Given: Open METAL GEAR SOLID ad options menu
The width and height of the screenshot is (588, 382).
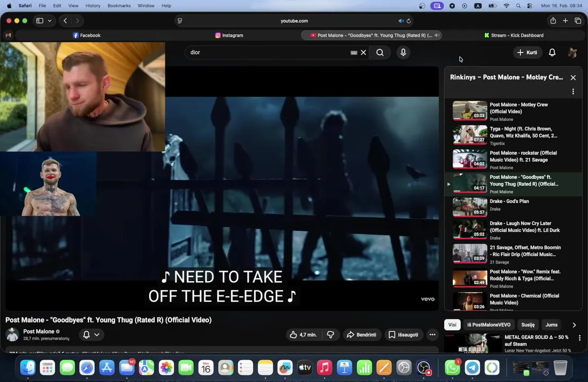Looking at the screenshot, I should click(x=580, y=338).
